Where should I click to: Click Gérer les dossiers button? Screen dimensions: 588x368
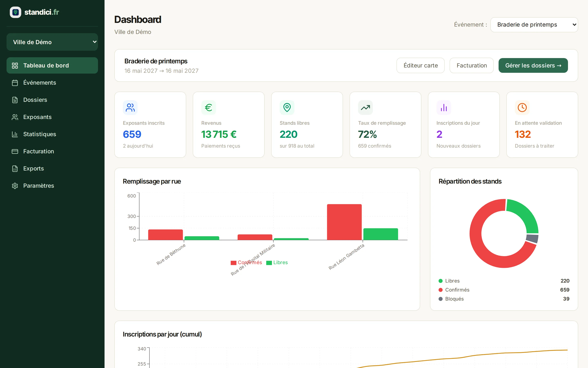533,65
